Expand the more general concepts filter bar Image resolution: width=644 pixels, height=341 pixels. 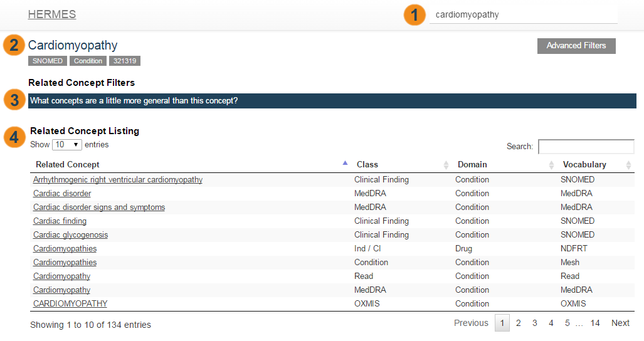point(332,101)
